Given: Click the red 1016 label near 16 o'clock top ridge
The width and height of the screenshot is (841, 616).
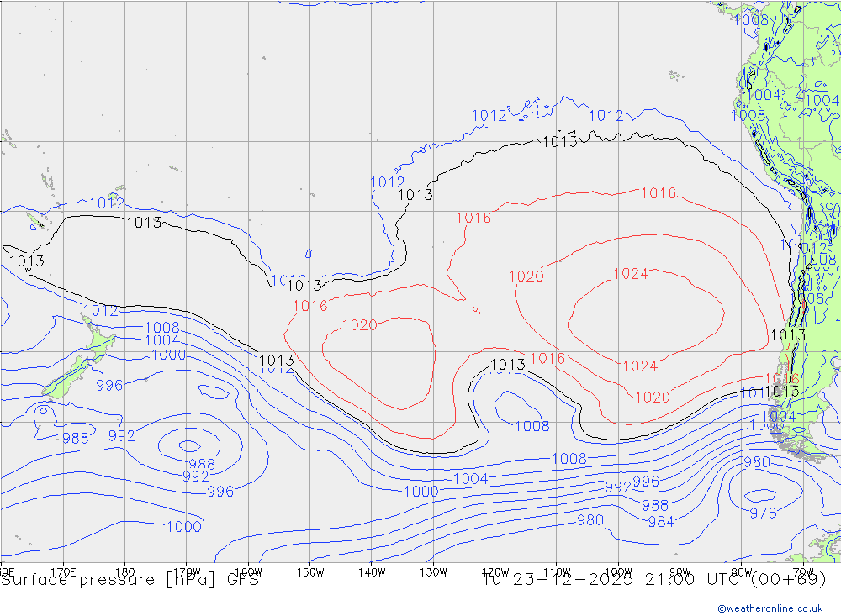Looking at the screenshot, I should [x=658, y=193].
